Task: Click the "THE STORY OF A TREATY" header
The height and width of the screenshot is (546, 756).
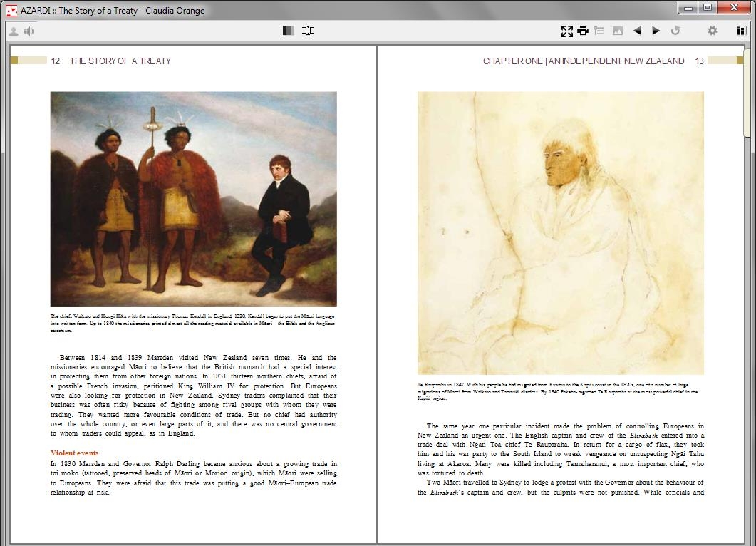Action: point(120,61)
